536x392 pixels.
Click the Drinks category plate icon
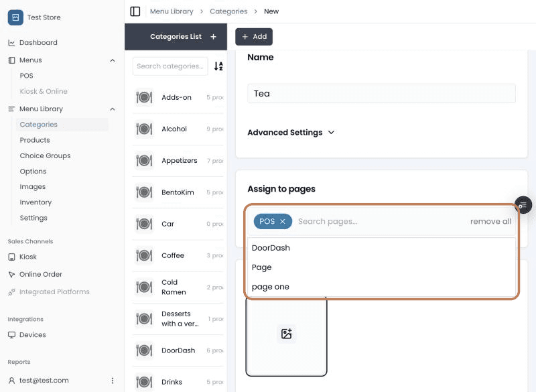click(x=144, y=382)
